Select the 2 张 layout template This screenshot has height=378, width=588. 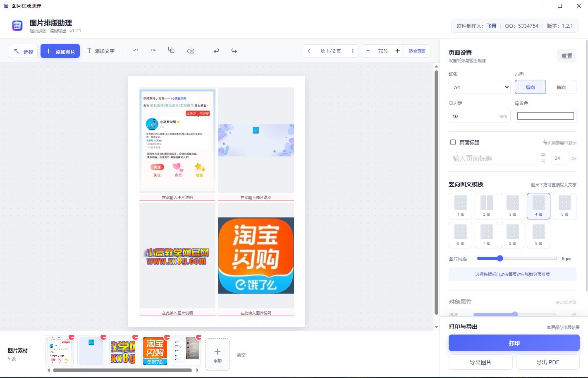[486, 206]
